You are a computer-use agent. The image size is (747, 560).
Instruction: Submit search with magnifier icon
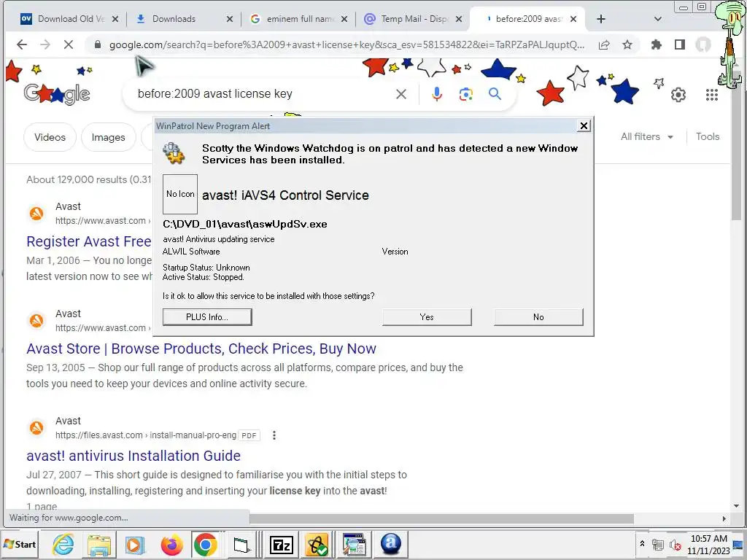(495, 94)
